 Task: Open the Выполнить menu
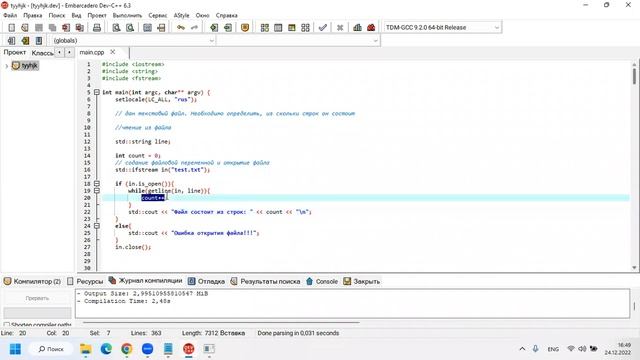tap(127, 15)
